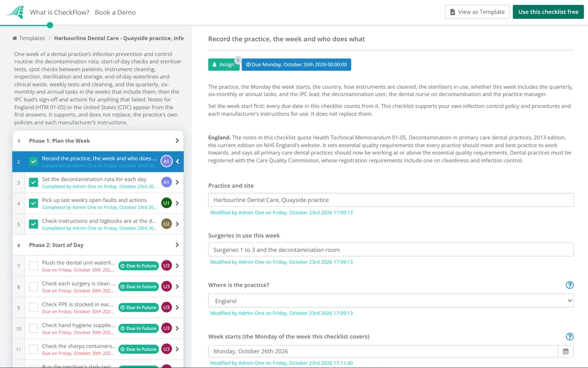
Task: Uncheck Check instructions and logbooks checkbox
Action: pos(34,224)
